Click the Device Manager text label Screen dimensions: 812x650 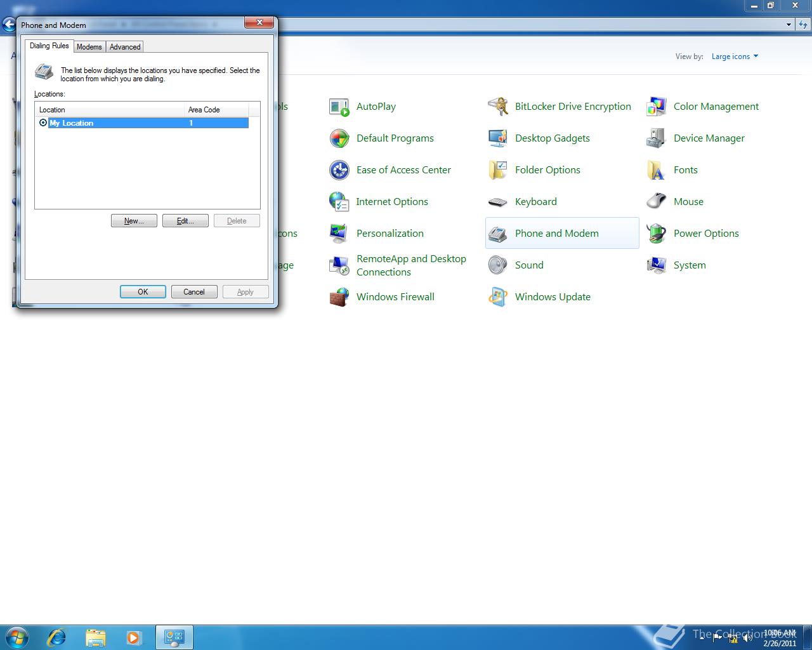pyautogui.click(x=709, y=138)
